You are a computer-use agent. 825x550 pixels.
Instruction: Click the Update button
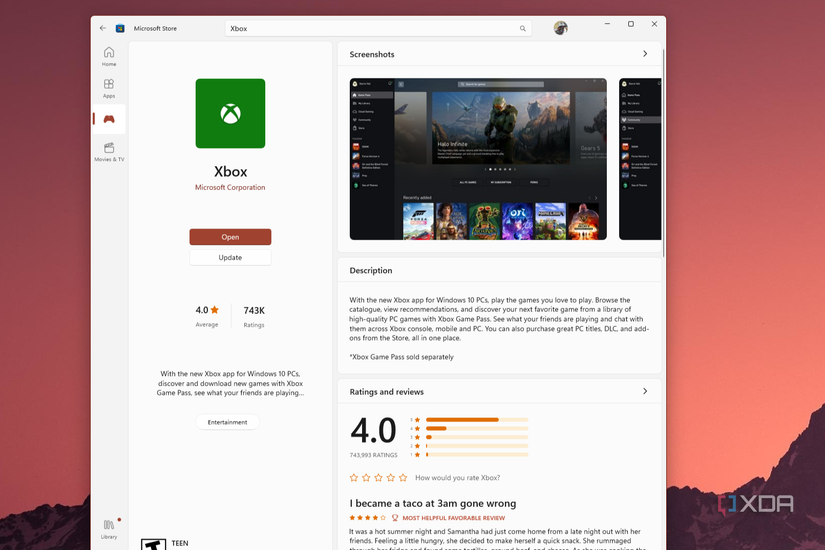pyautogui.click(x=230, y=257)
